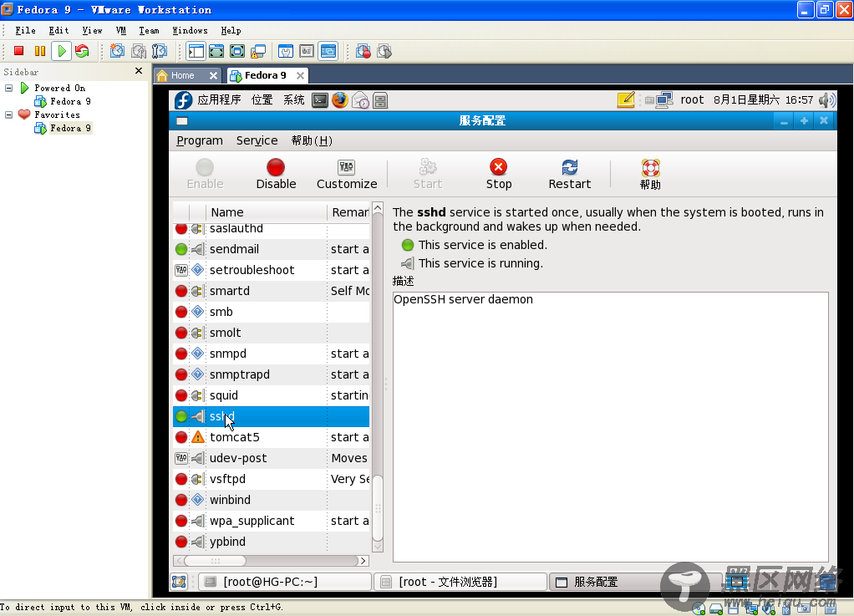The image size is (854, 616).
Task: Click the VMware Appliance View toolbar icon
Action: pyautogui.click(x=307, y=51)
